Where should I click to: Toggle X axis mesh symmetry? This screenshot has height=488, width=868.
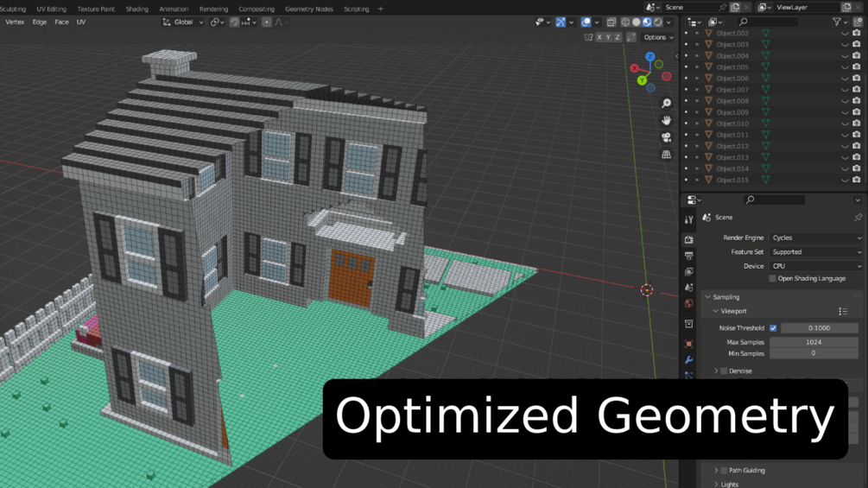[x=599, y=37]
